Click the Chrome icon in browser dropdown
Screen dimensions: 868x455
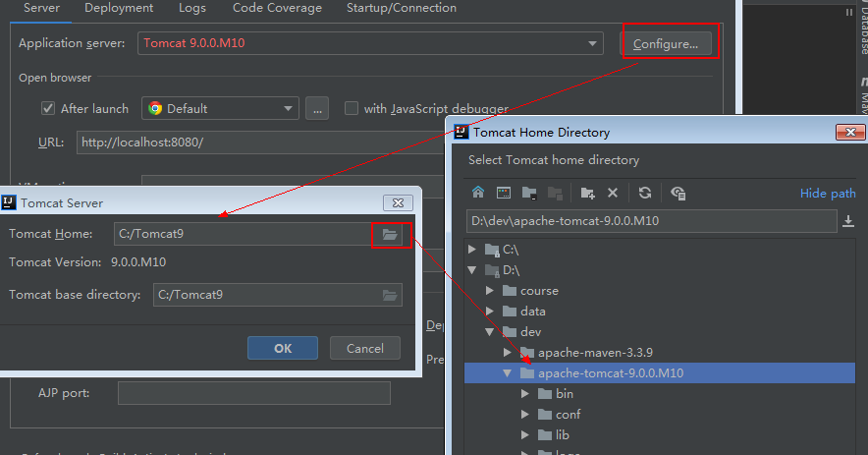click(155, 108)
